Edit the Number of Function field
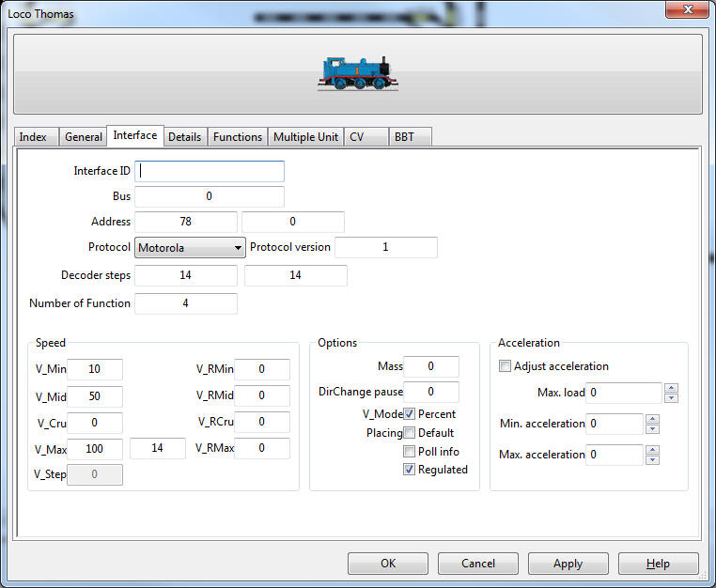 click(186, 303)
